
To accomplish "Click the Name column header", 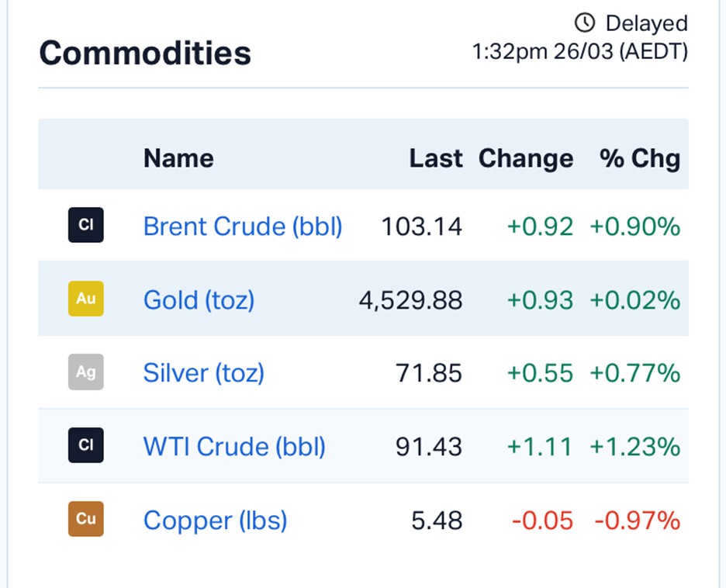I will (178, 158).
